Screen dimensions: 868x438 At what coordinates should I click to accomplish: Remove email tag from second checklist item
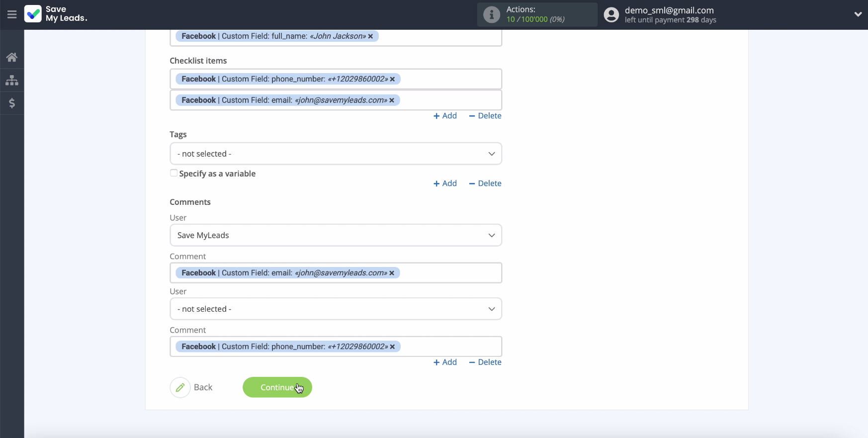click(x=392, y=100)
